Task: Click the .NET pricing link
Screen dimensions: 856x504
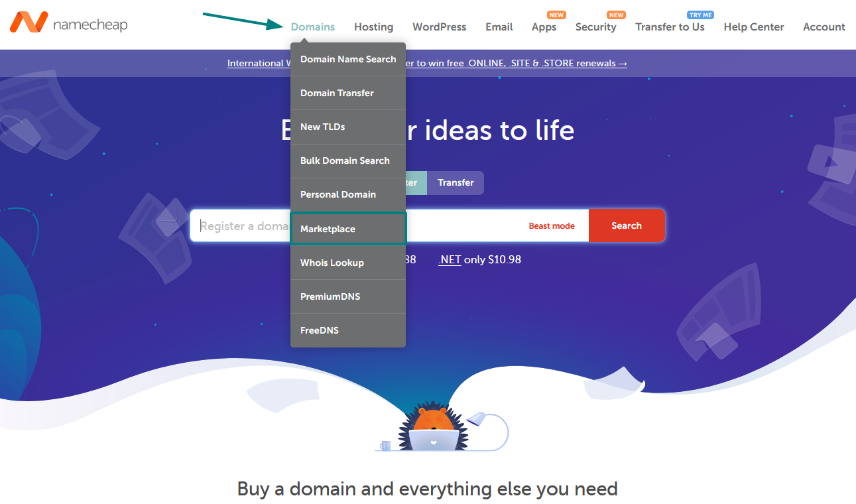Action: [x=450, y=260]
